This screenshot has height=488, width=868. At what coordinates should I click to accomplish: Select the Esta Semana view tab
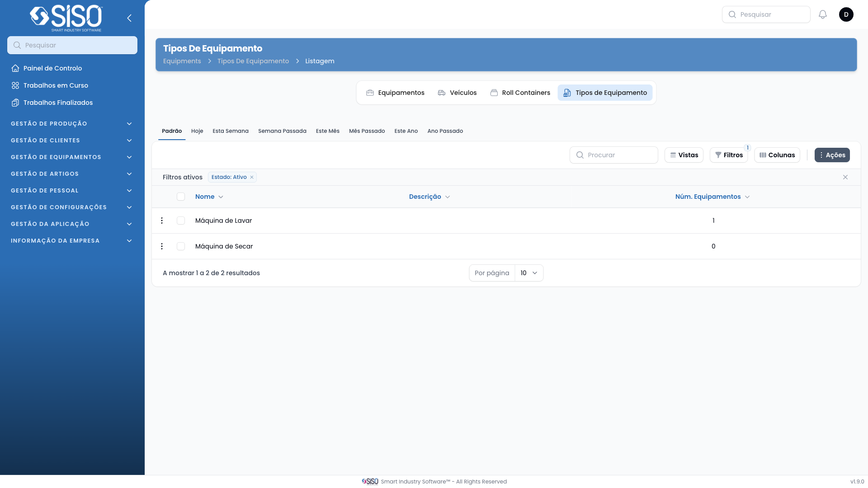[x=231, y=131]
